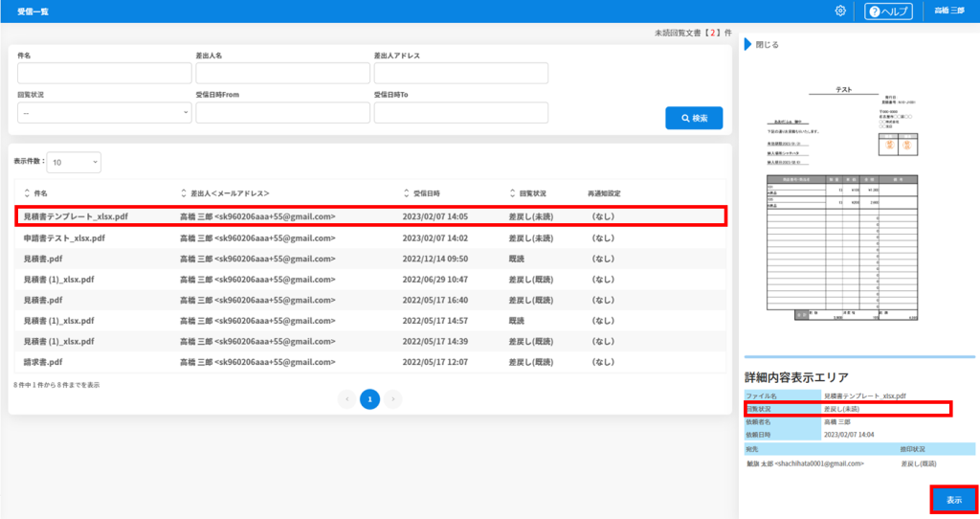Click the 鯱旗 太郎 recipient address entry
This screenshot has width=980, height=519.
[x=805, y=464]
